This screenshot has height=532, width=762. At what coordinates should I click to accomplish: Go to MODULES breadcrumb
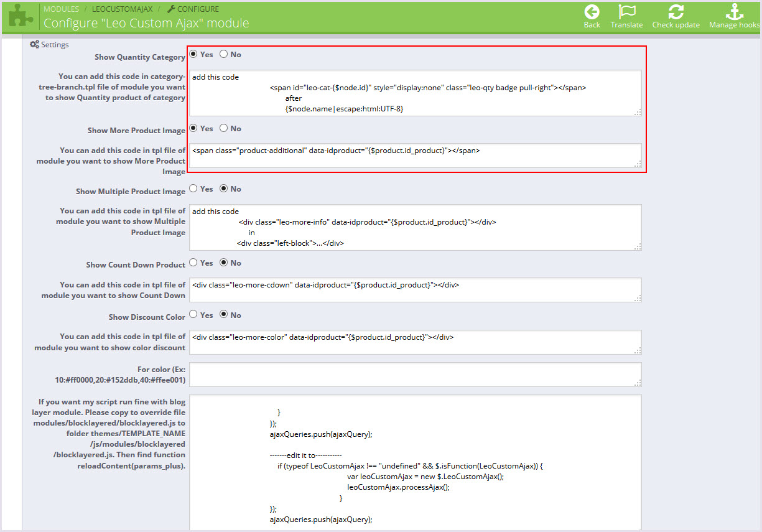62,9
